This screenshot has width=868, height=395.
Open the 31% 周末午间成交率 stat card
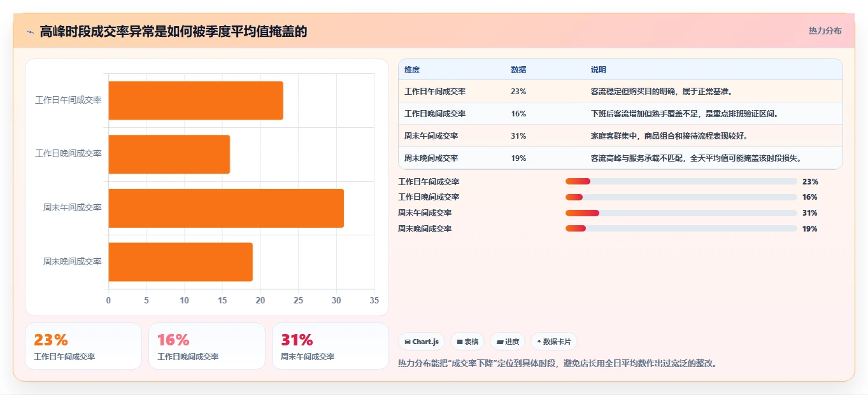tap(330, 346)
